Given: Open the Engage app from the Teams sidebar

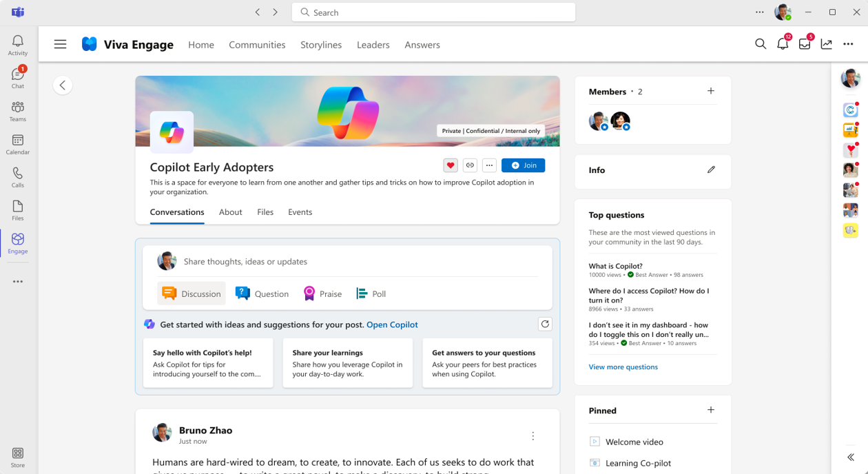Looking at the screenshot, I should 17,243.
